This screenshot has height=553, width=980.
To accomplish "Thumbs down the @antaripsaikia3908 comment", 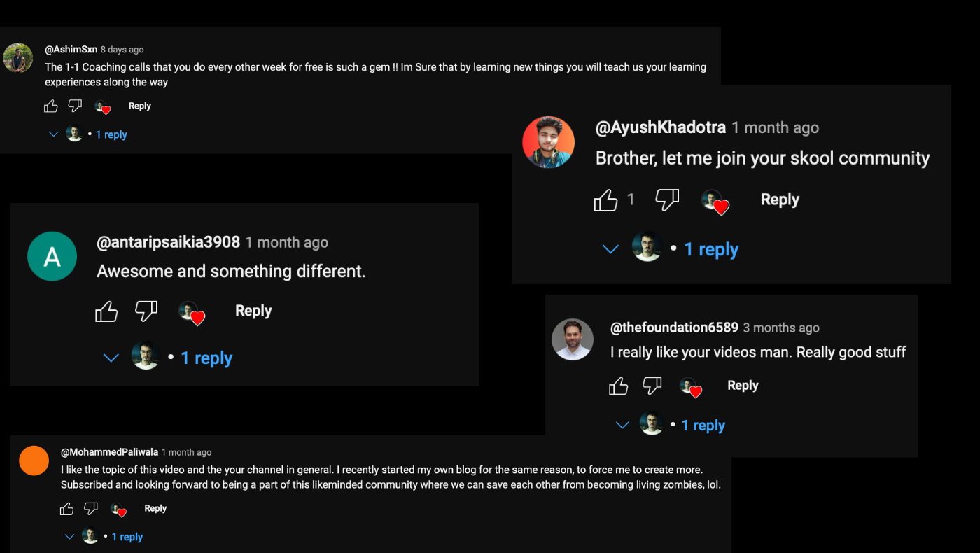I will [146, 311].
